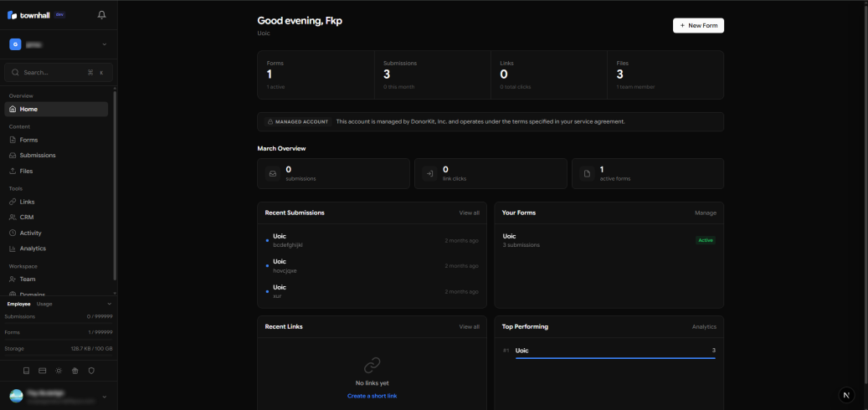
Task: Open Links from the sidebar
Action: point(56,202)
